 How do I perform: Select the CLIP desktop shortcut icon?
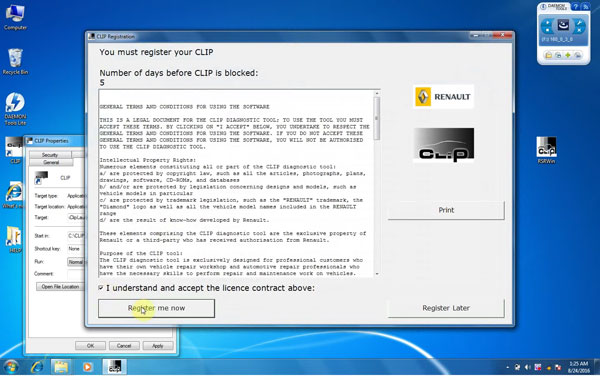tap(15, 150)
